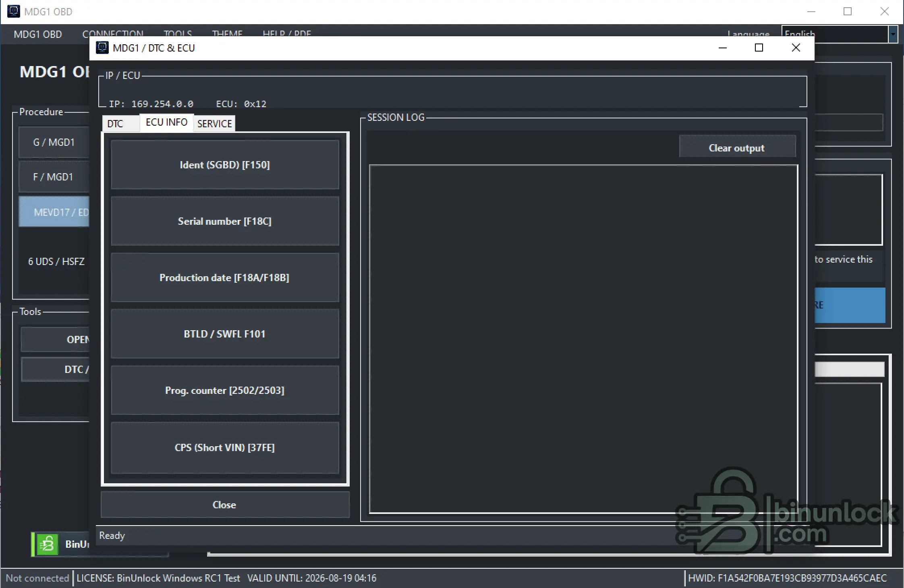Screen dimensions: 904x588
Task: Read Serial number [F18C]
Action: (x=225, y=221)
